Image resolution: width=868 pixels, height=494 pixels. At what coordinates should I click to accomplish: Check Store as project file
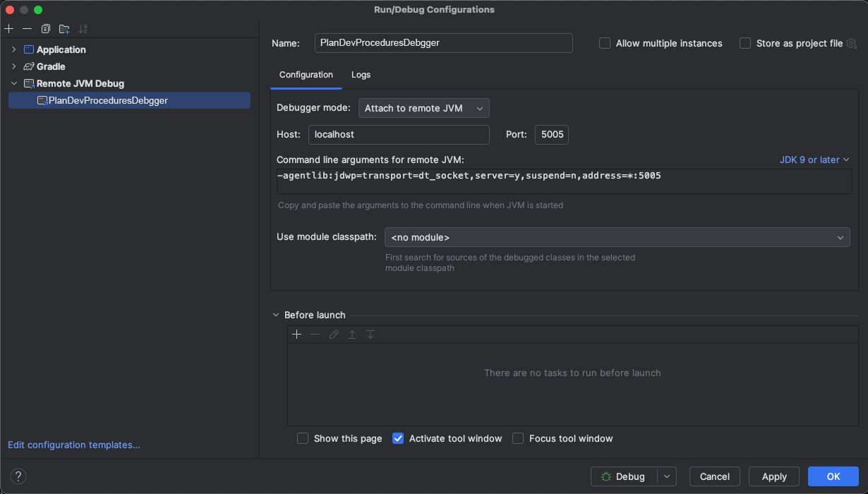pos(745,43)
